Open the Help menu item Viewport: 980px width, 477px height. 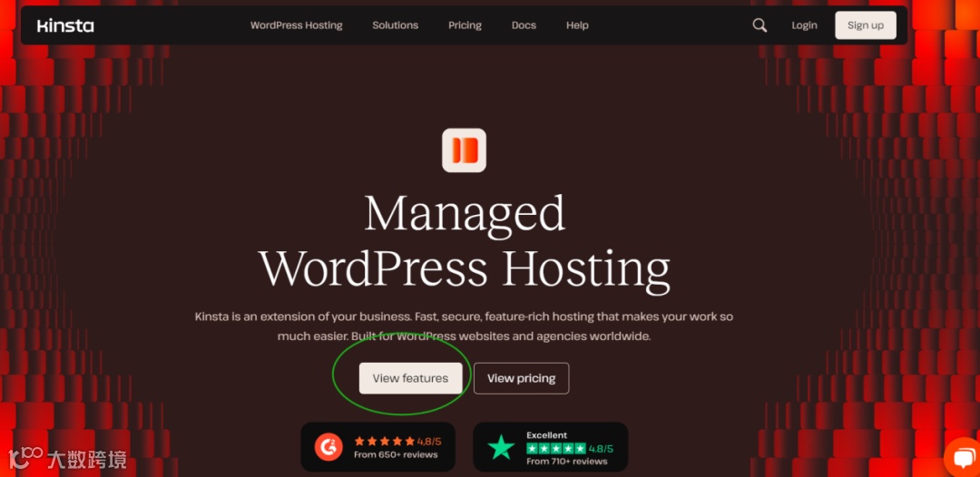point(577,25)
